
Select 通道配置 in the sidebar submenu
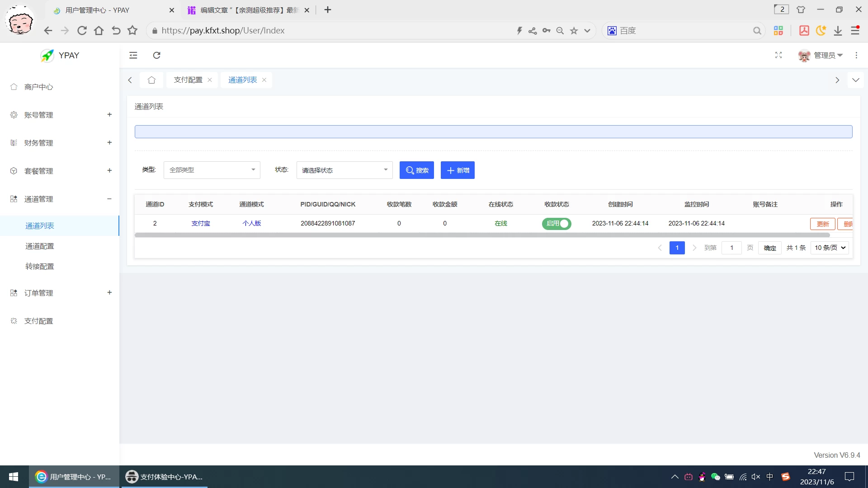point(60,246)
